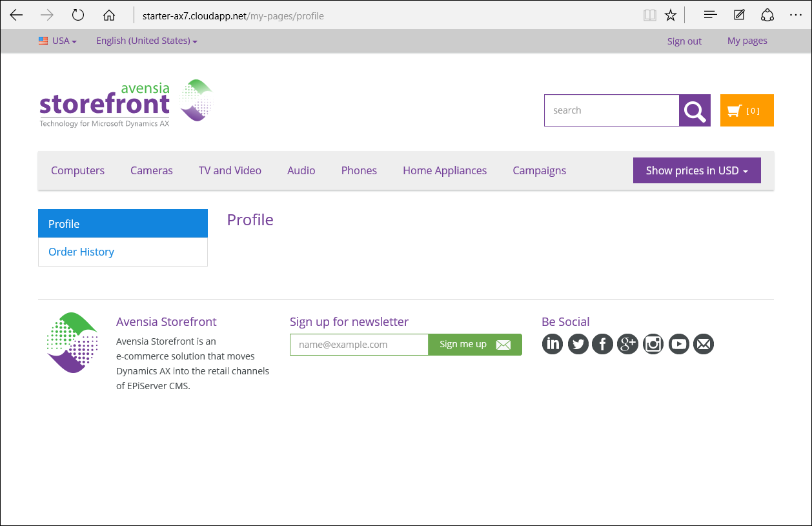
Task: Click the email envelope social icon
Action: (x=704, y=344)
